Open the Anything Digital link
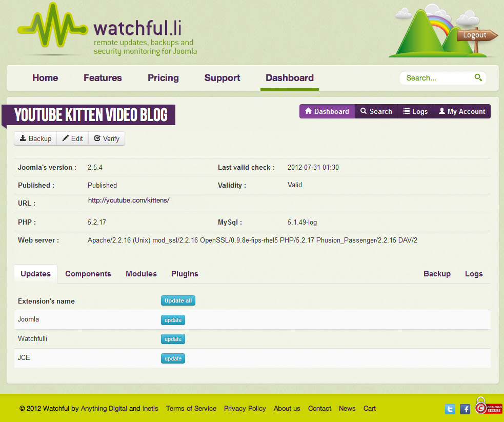 104,409
